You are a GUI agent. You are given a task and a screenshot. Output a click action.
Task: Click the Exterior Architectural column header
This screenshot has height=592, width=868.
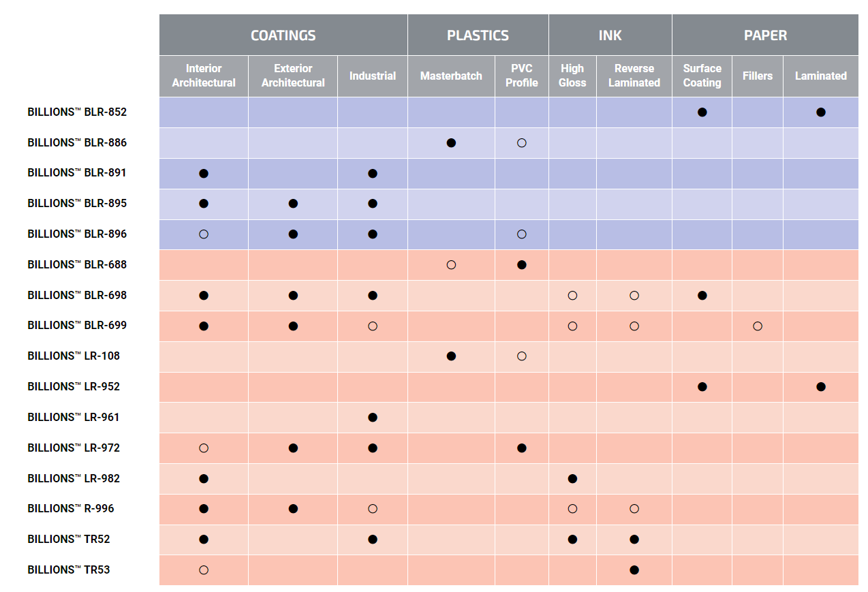[293, 76]
